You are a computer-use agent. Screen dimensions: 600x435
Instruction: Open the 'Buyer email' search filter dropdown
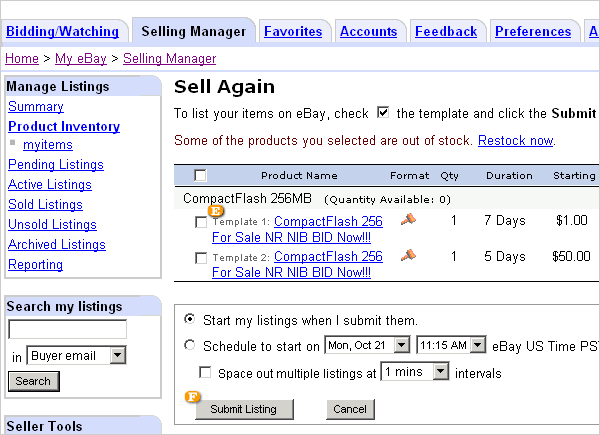click(76, 355)
